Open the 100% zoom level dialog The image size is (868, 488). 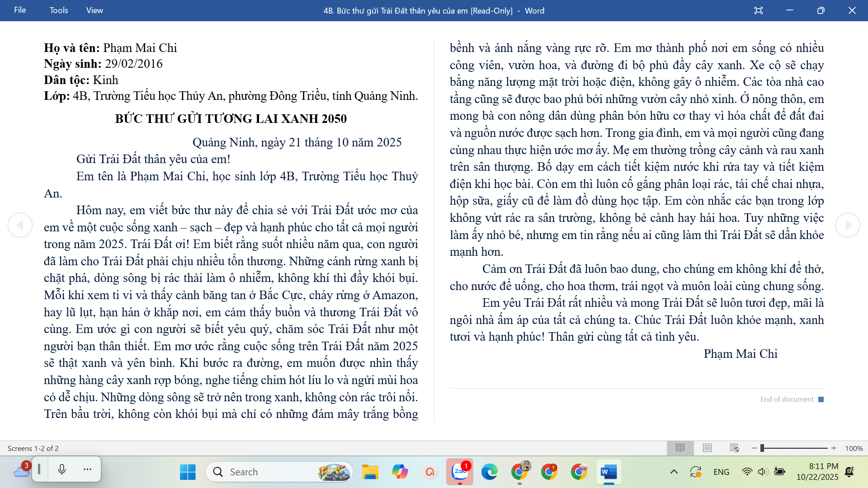pyautogui.click(x=854, y=448)
